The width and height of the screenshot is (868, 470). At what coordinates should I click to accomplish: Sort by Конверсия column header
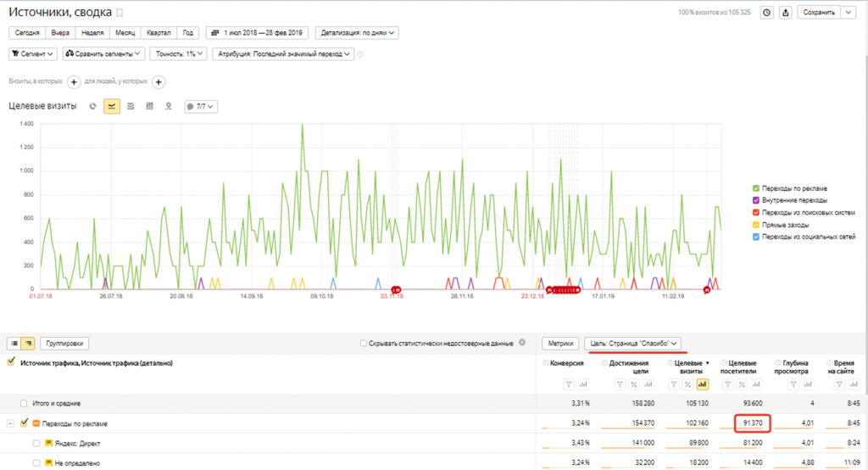tap(567, 363)
